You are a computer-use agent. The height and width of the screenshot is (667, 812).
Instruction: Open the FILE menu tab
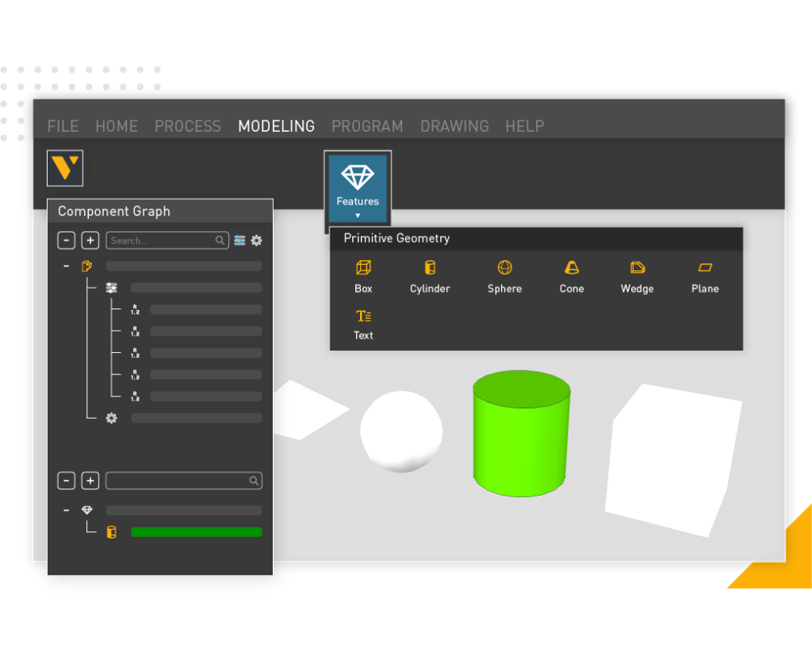pyautogui.click(x=63, y=126)
